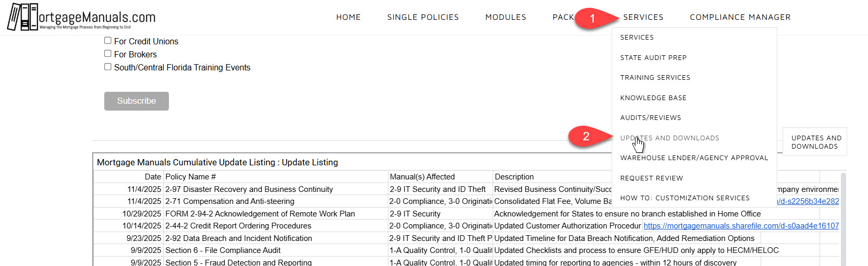Choose Training Services from dropdown

coord(655,78)
